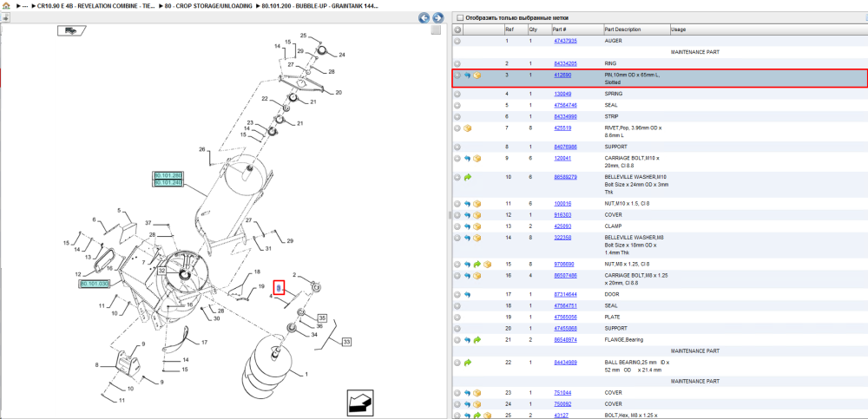Screen dimensions: 868x419
Task: Add SEAL 47564746 row with plus icon
Action: pyautogui.click(x=457, y=105)
